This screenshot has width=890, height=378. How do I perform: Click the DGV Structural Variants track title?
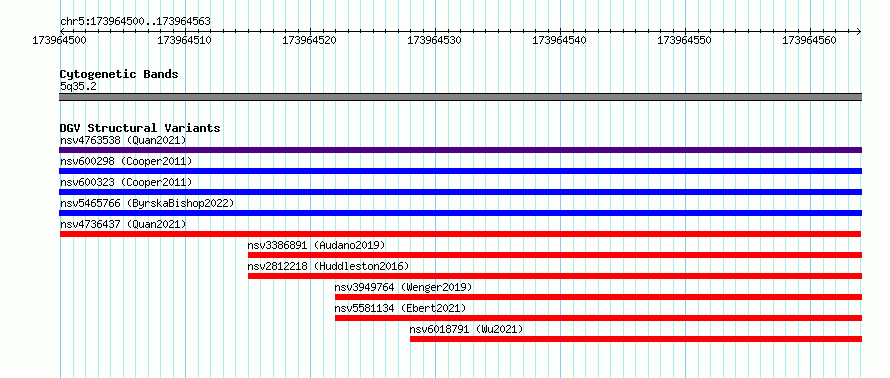pos(140,128)
